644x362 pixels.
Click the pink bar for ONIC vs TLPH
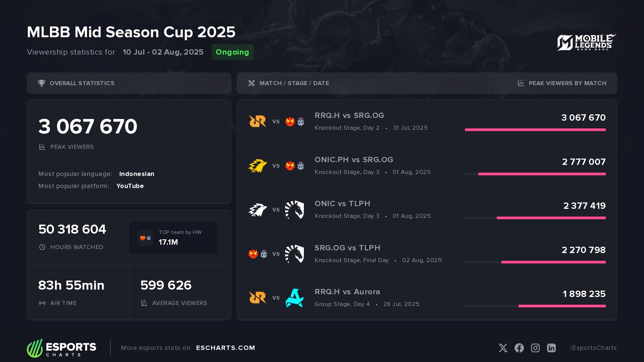(x=551, y=218)
